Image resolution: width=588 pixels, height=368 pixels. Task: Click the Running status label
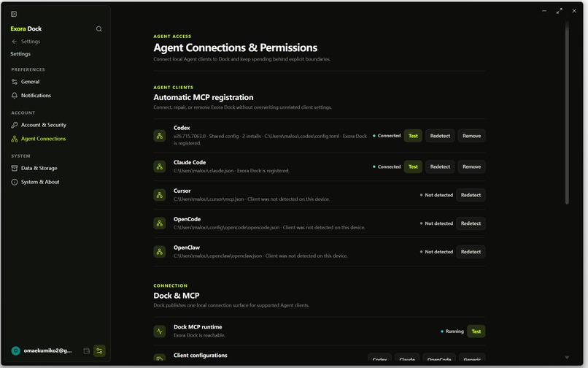[452, 331]
